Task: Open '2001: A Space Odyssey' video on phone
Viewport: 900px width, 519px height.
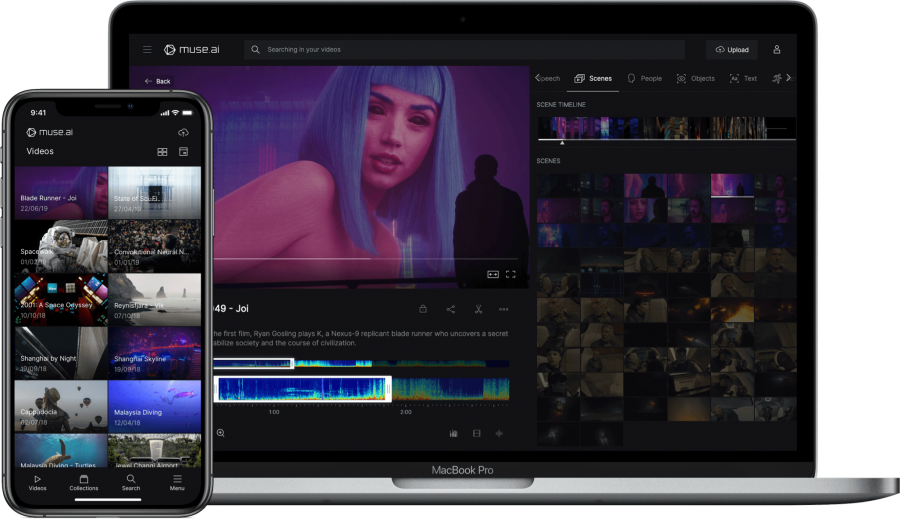Action: tap(61, 300)
